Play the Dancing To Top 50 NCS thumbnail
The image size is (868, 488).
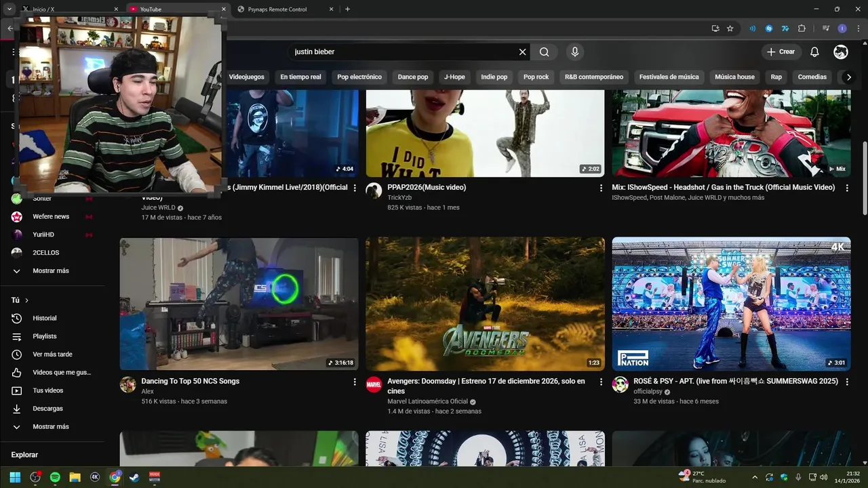pyautogui.click(x=239, y=304)
